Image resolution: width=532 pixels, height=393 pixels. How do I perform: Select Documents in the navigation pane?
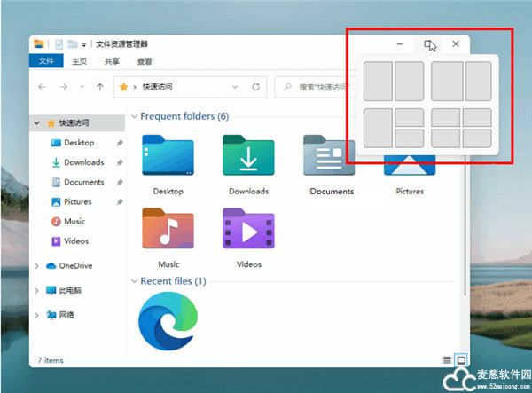coord(83,182)
